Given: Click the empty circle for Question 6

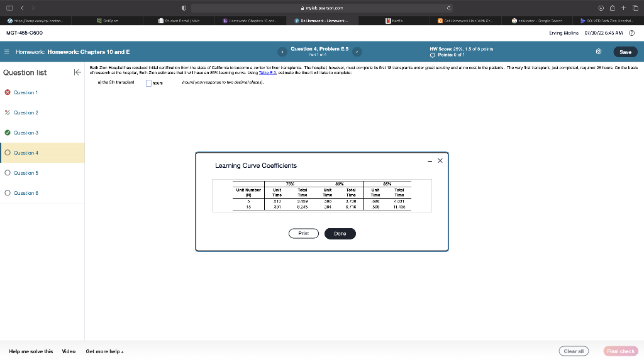Looking at the screenshot, I should click(8, 193).
